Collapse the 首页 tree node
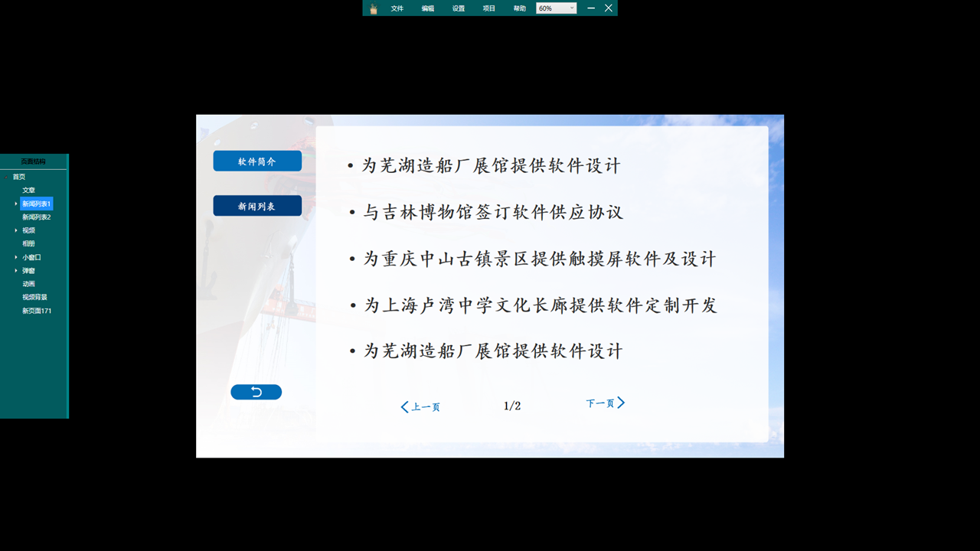The image size is (980, 551). tap(5, 175)
